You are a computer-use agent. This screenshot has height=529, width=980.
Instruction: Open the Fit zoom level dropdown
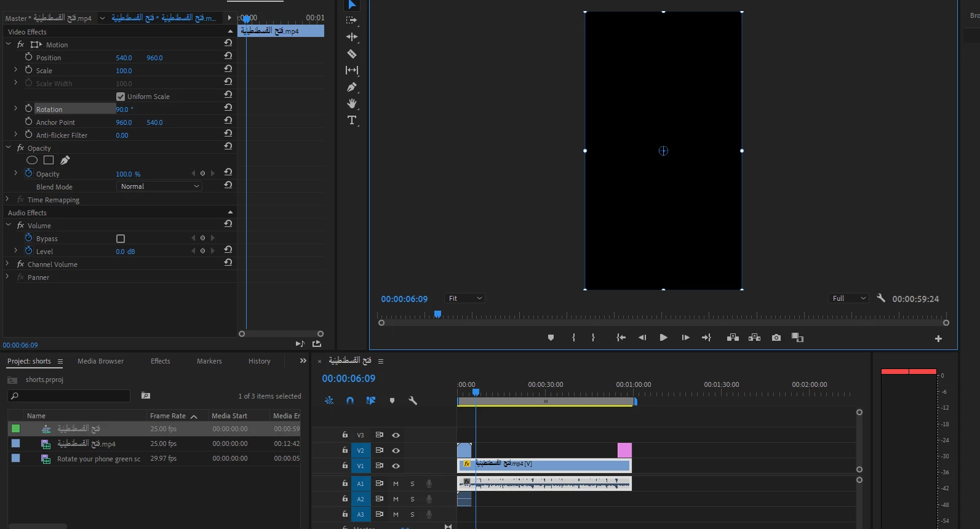coord(464,298)
